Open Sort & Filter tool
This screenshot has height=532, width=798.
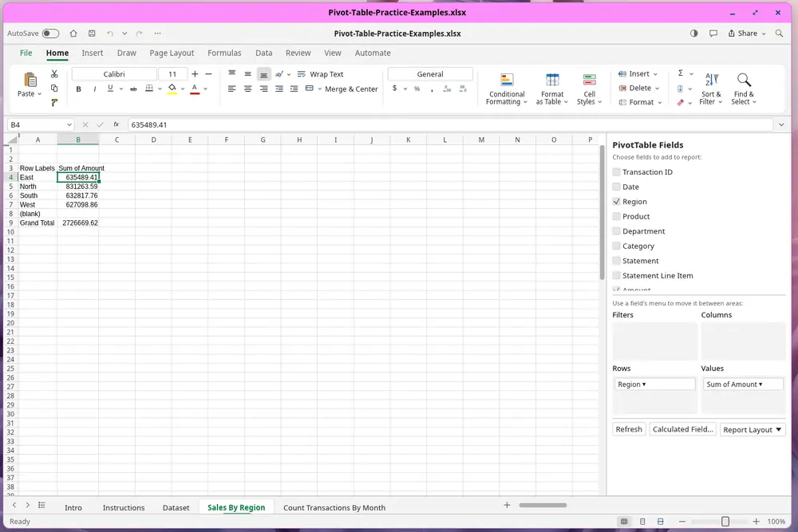click(711, 89)
